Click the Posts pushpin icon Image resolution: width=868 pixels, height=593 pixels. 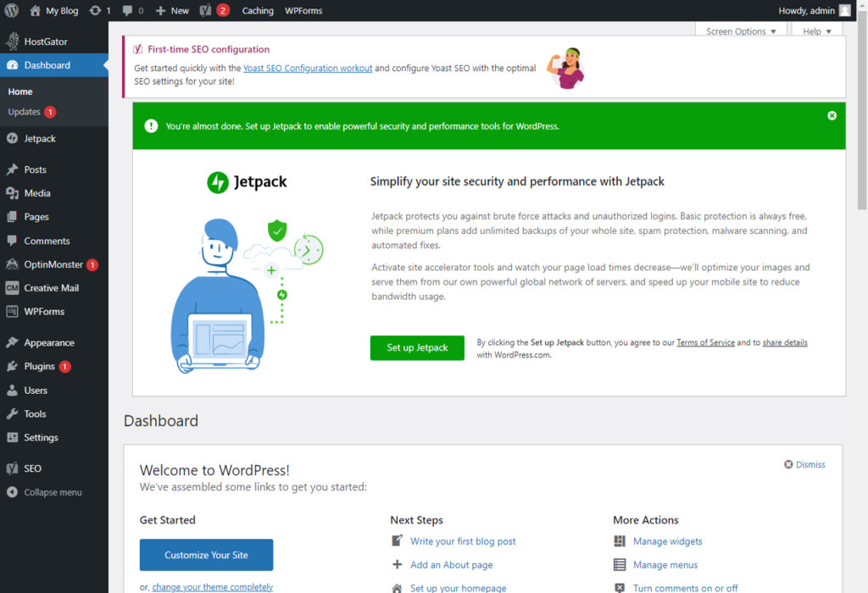tap(12, 169)
